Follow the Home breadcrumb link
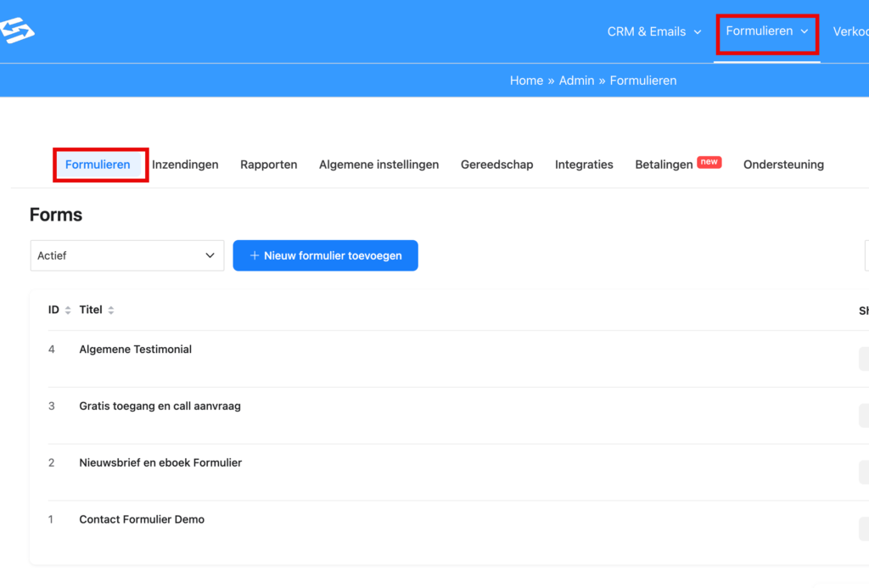Image resolution: width=869 pixels, height=588 pixels. coord(526,81)
